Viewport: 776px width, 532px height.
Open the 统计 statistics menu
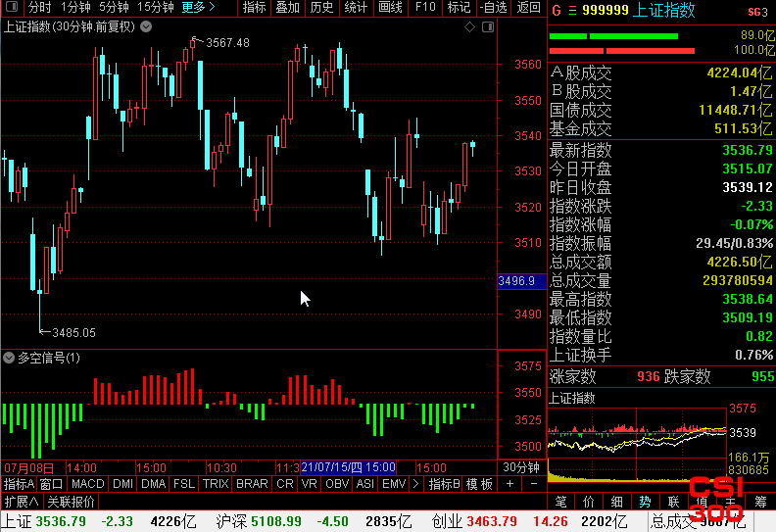point(356,7)
